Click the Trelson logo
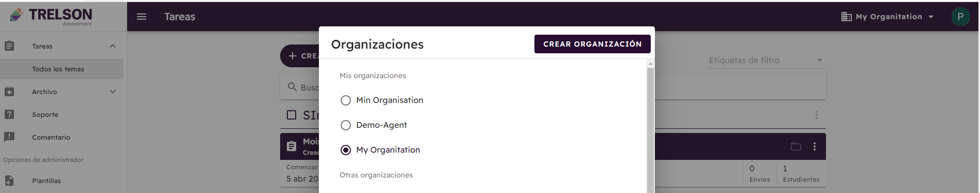 [x=51, y=16]
